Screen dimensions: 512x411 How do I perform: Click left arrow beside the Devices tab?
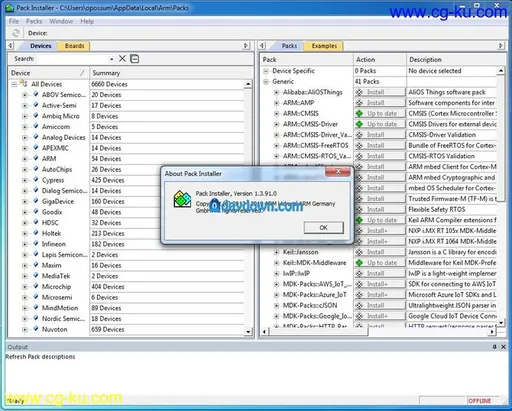pyautogui.click(x=11, y=45)
